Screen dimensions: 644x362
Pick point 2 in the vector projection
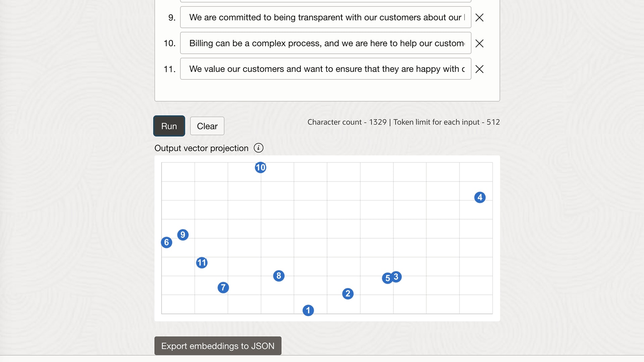tap(348, 294)
